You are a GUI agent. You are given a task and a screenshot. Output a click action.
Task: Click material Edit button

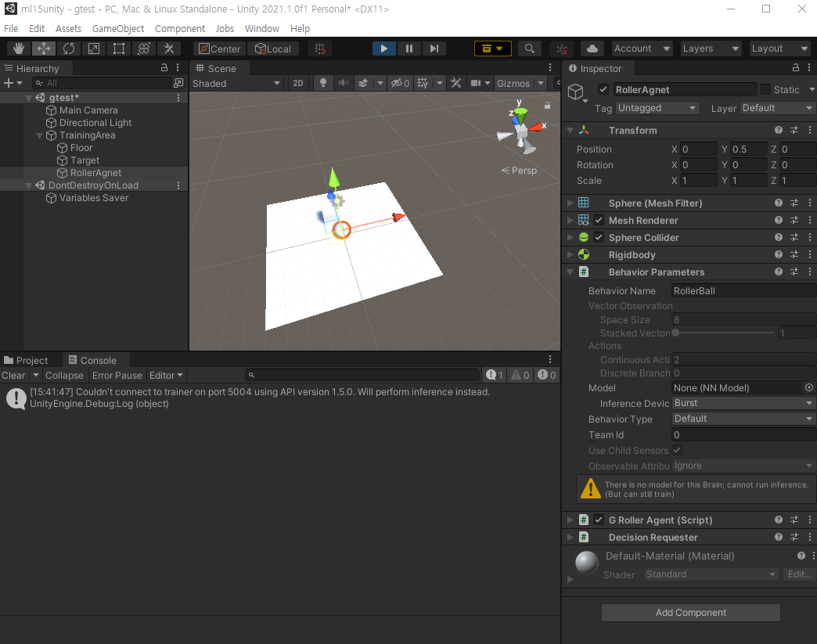(799, 574)
